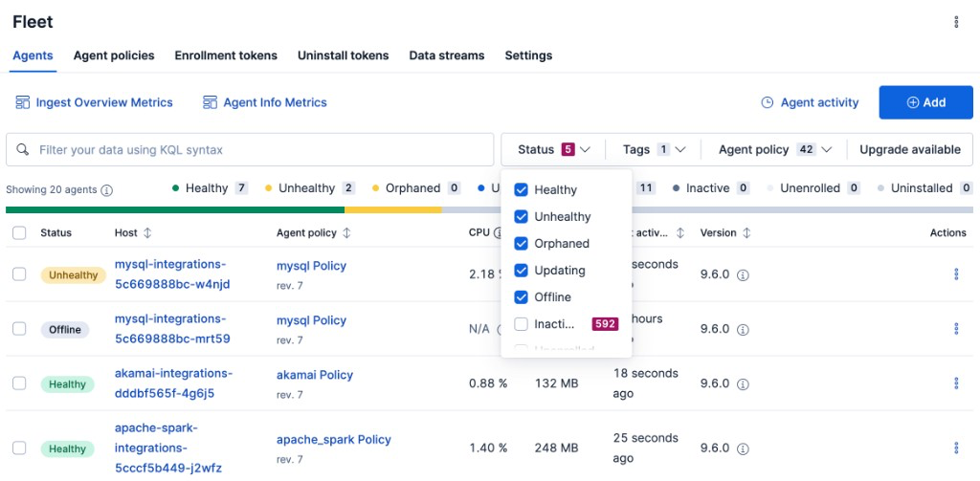Screen dimensions: 980x481
Task: Sort by Last activity column arrows icon
Action: pyautogui.click(x=680, y=233)
